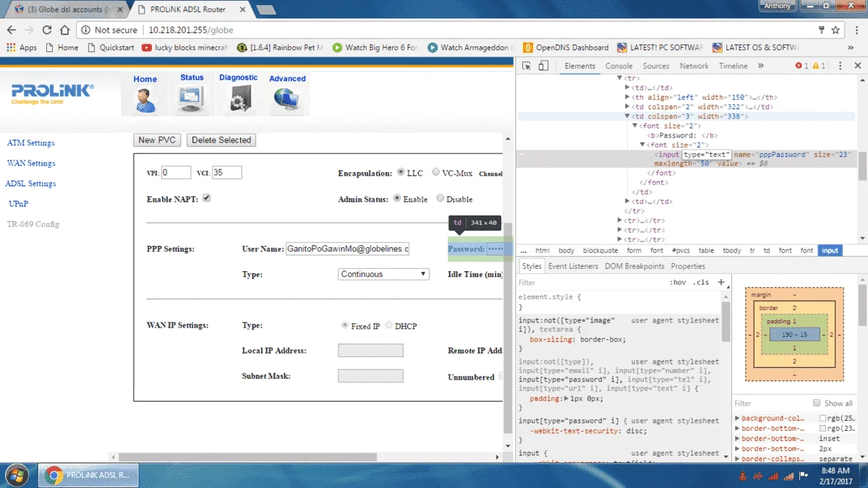This screenshot has width=868, height=488.
Task: Click the PROLiNK logo
Action: (52, 94)
